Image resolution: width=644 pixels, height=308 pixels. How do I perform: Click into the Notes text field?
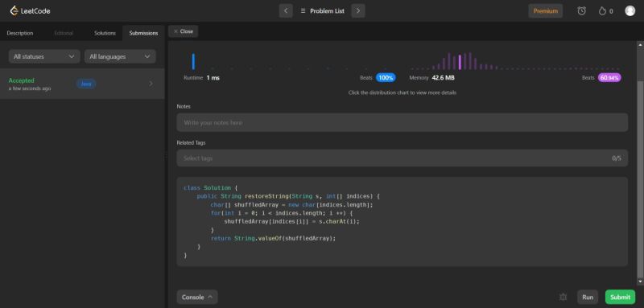(402, 122)
